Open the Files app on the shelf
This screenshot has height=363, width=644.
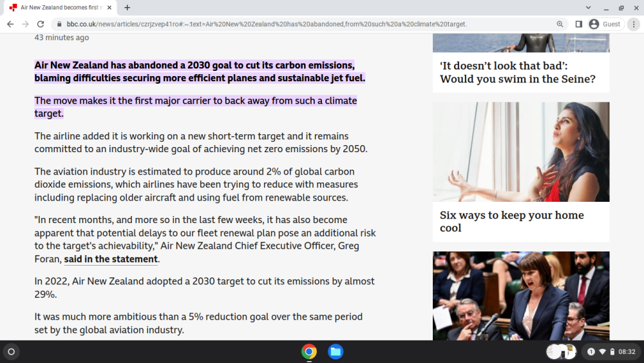(336, 351)
